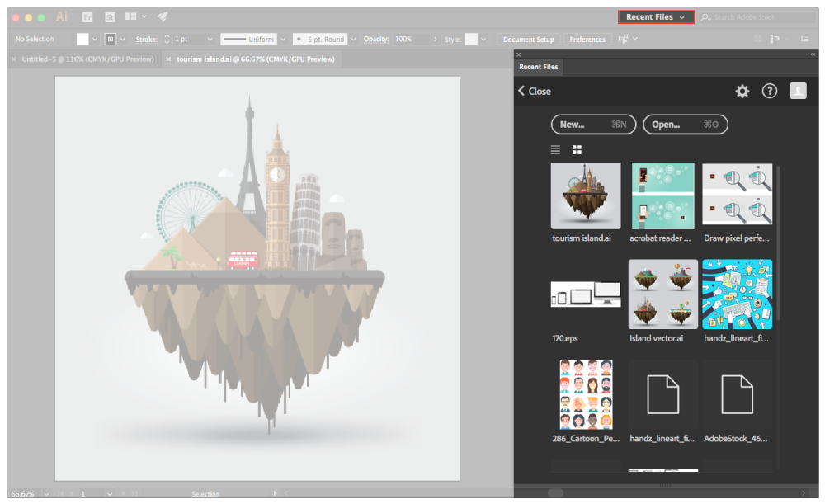Click the fill color swatch in control bar
Image resolution: width=825 pixels, height=504 pixels.
click(x=82, y=38)
